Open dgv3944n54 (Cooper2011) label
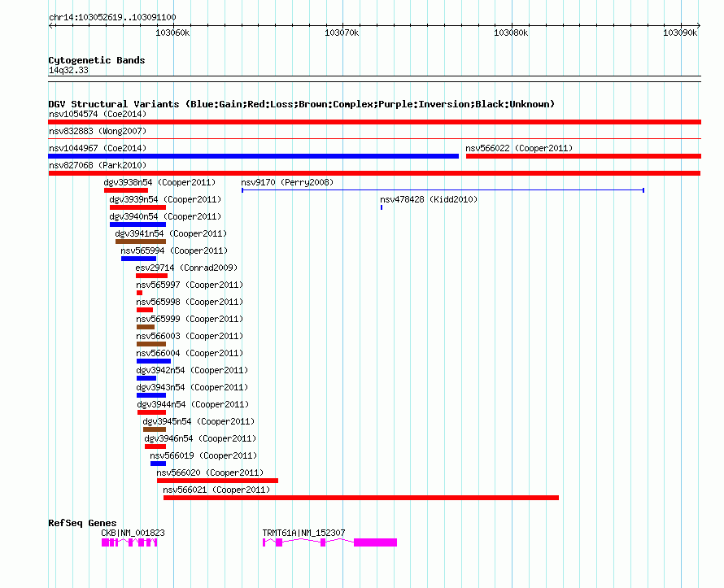The height and width of the screenshot is (588, 724). [x=193, y=404]
